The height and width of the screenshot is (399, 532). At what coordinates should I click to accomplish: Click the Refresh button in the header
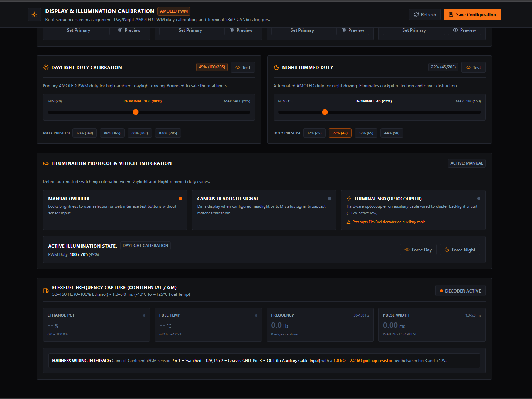pos(425,14)
